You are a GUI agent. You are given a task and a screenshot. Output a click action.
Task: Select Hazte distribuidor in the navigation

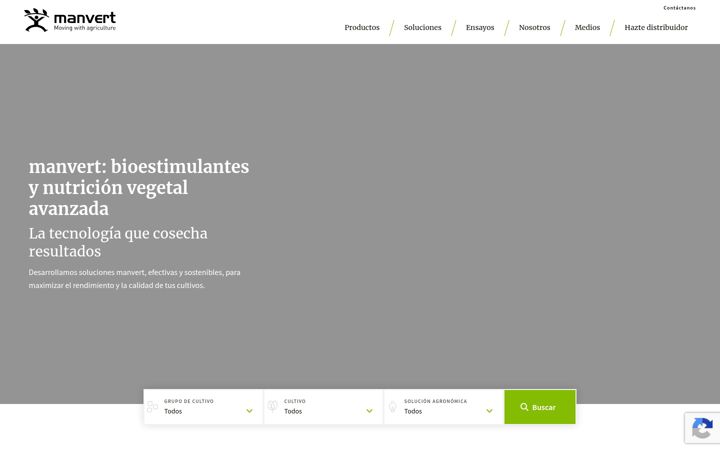pyautogui.click(x=656, y=28)
